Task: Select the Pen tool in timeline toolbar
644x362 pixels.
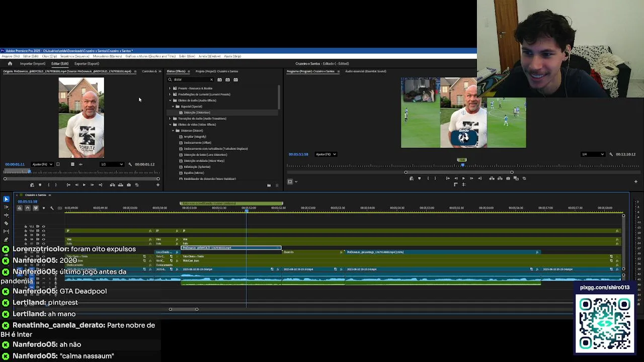Action: [x=6, y=239]
